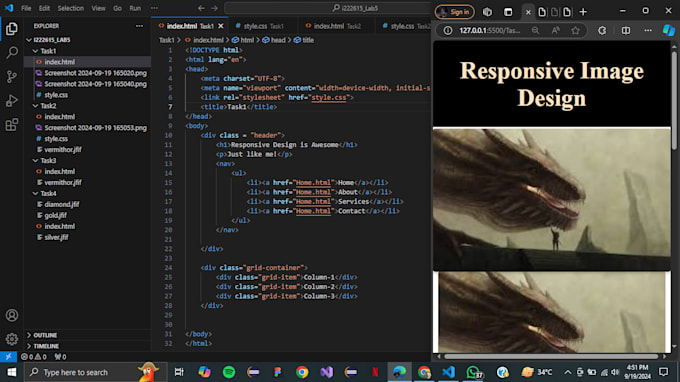The height and width of the screenshot is (382, 680).
Task: Close the index.html Task1 editor tab
Action: click(221, 26)
